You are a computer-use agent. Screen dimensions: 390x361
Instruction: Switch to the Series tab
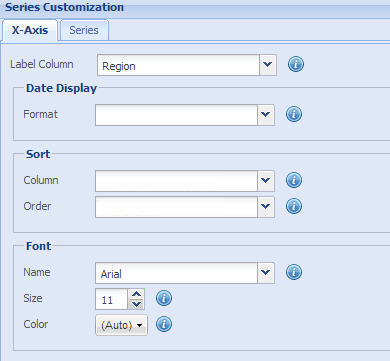click(x=84, y=30)
